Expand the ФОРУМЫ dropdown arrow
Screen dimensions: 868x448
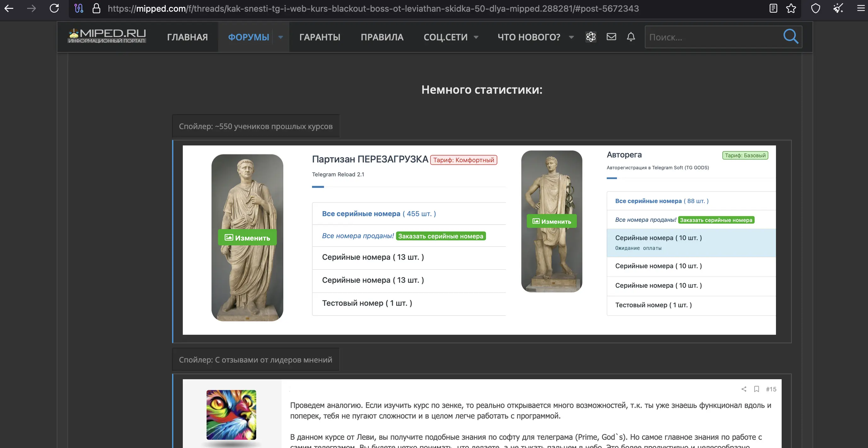pyautogui.click(x=281, y=37)
